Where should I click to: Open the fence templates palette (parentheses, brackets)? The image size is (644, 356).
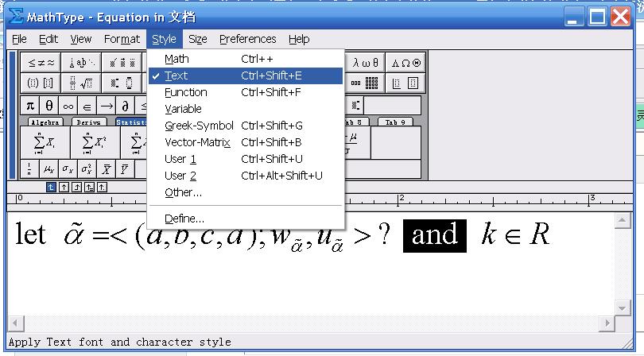tap(40, 83)
